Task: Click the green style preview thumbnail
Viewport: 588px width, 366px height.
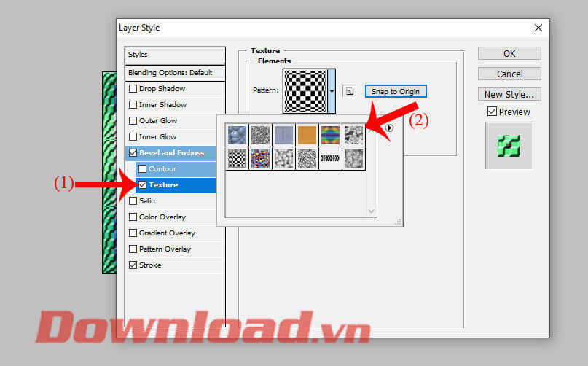Action: pyautogui.click(x=509, y=146)
